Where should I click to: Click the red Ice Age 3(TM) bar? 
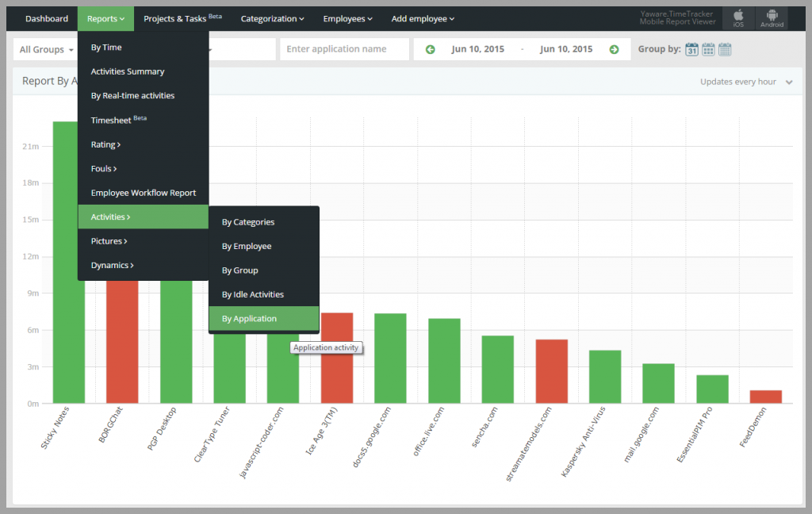337,358
